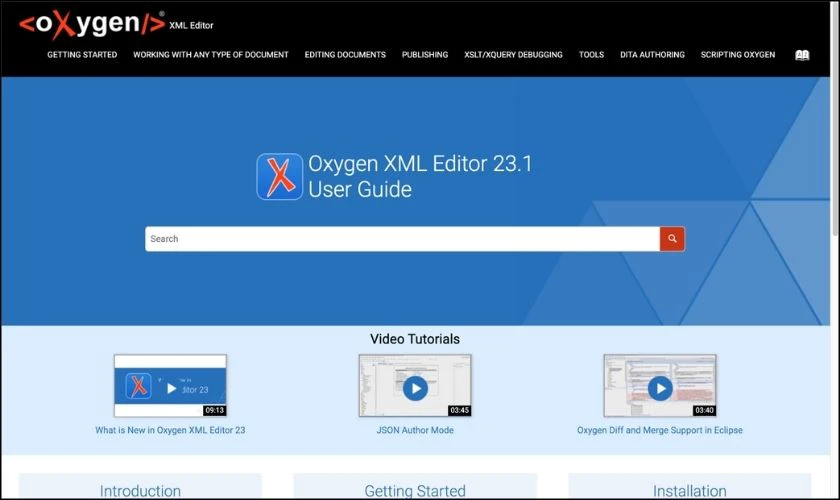The width and height of the screenshot is (840, 500).
Task: Open the Getting Started menu
Action: (x=82, y=55)
